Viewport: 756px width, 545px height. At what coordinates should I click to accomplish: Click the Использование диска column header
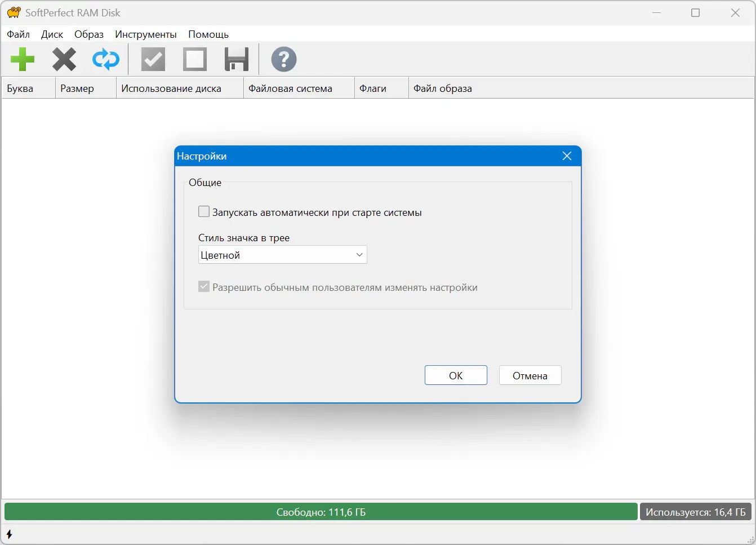tap(180, 88)
